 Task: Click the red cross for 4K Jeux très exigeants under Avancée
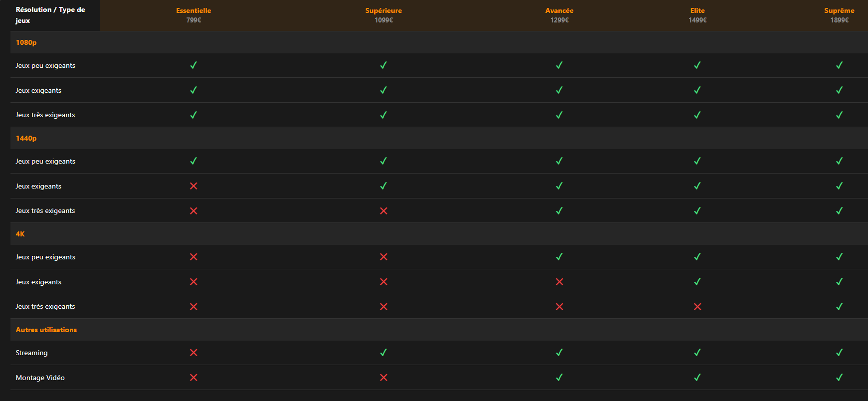click(559, 307)
